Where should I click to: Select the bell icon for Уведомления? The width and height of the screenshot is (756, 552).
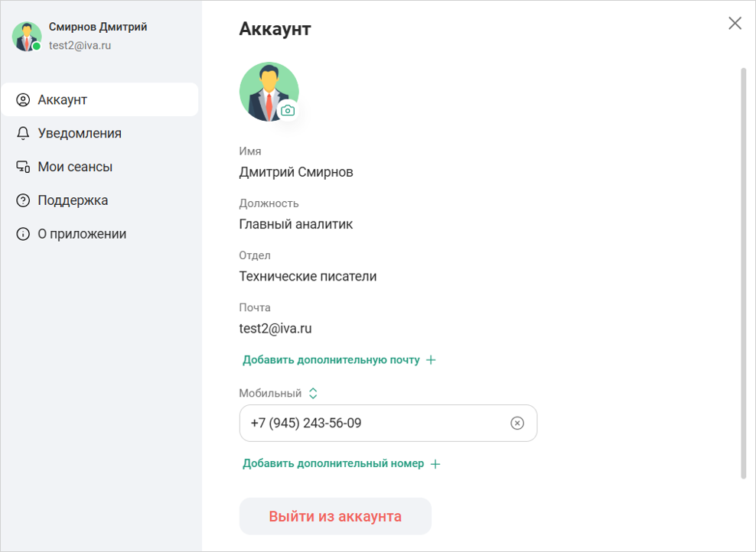tap(22, 133)
